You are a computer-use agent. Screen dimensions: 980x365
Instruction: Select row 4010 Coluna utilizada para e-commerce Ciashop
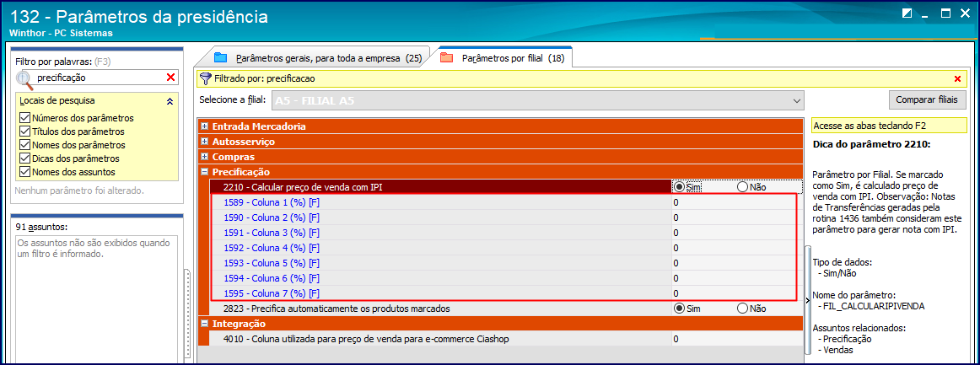(442, 339)
